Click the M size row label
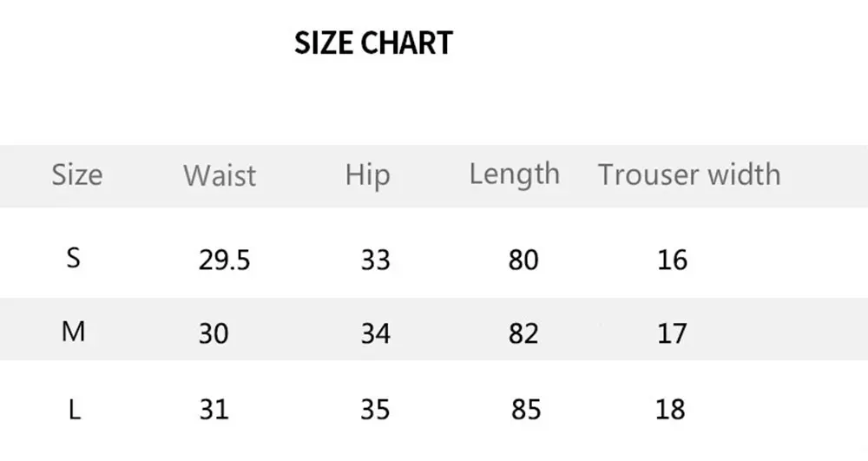This screenshot has height=461, width=868. coord(73,332)
